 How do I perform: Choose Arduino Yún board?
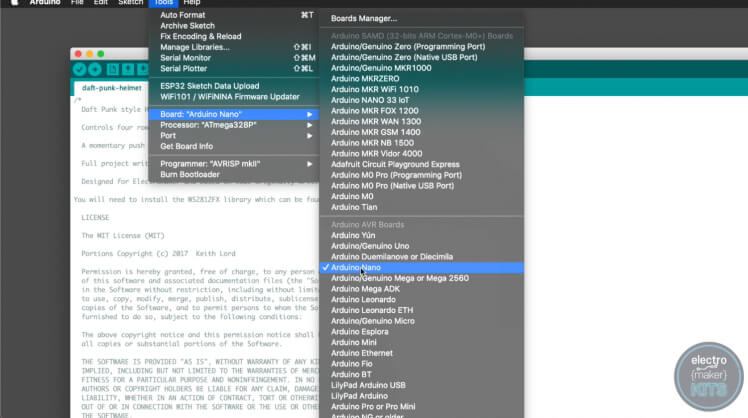click(x=422, y=235)
